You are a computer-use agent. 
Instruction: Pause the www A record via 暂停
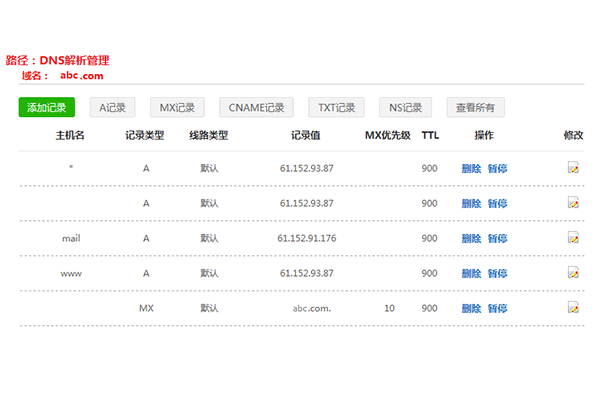point(497,273)
